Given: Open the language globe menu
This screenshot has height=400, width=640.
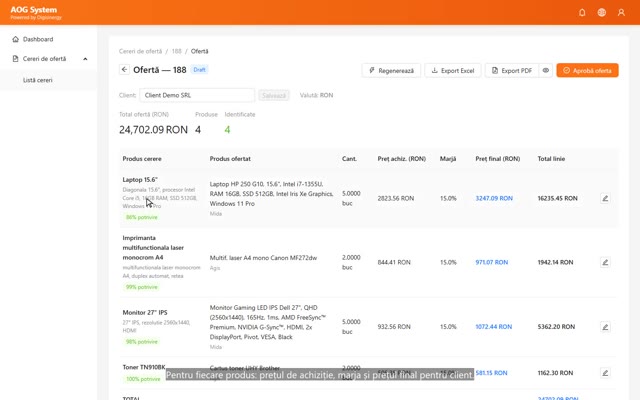Looking at the screenshot, I should pyautogui.click(x=602, y=13).
